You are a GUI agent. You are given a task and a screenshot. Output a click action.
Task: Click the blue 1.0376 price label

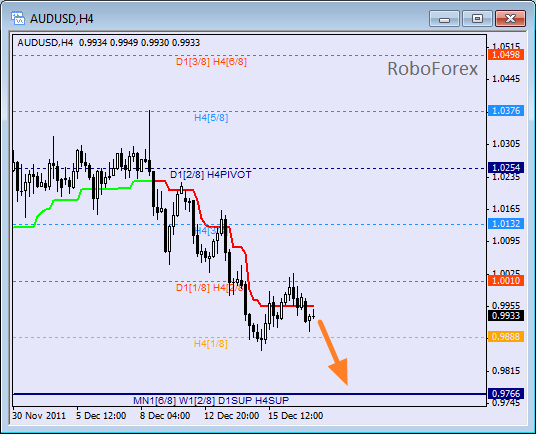click(506, 111)
